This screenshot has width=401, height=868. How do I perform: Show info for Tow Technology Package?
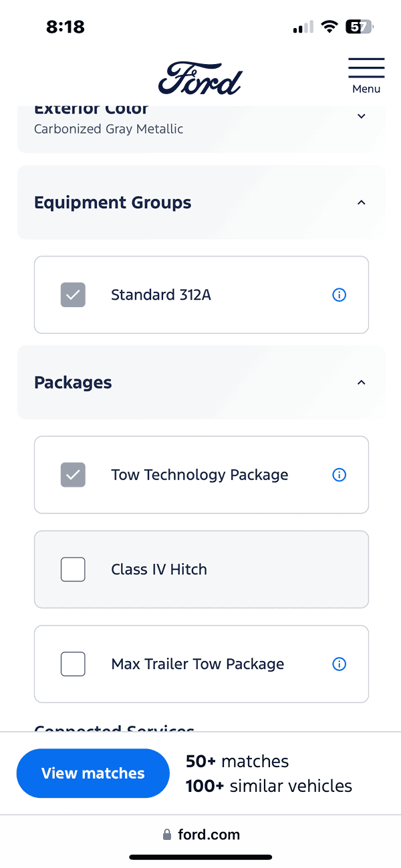pyautogui.click(x=340, y=475)
